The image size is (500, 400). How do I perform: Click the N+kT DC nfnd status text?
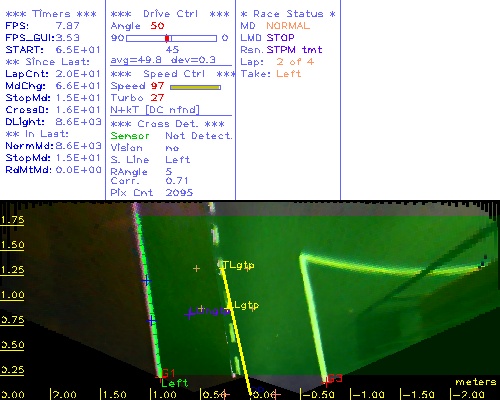[155, 110]
